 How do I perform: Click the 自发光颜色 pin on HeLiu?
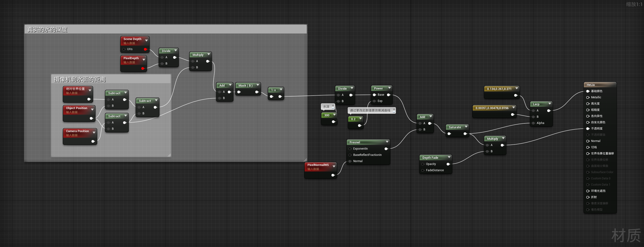pyautogui.click(x=588, y=122)
